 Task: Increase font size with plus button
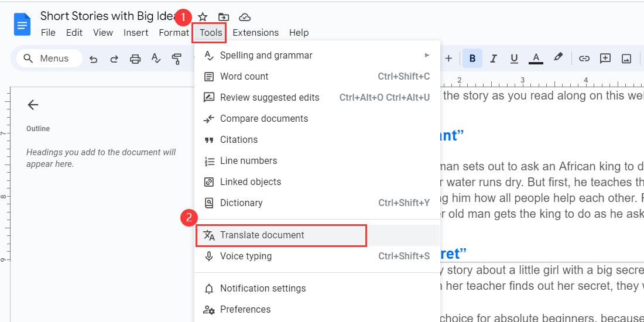coord(448,59)
